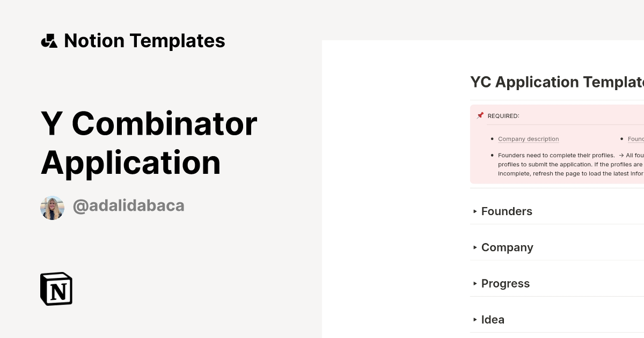Image resolution: width=644 pixels, height=338 pixels.
Task: Open the Idea disclosure triangle
Action: (475, 319)
